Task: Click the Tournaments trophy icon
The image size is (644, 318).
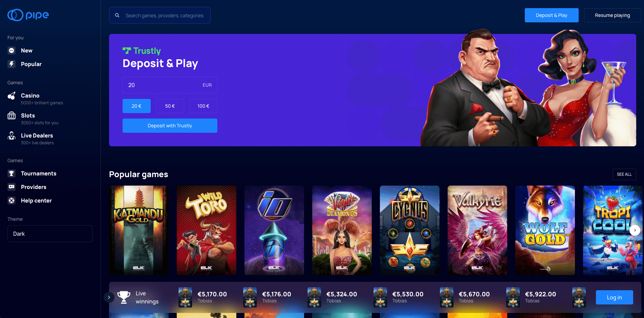Action: click(12, 173)
